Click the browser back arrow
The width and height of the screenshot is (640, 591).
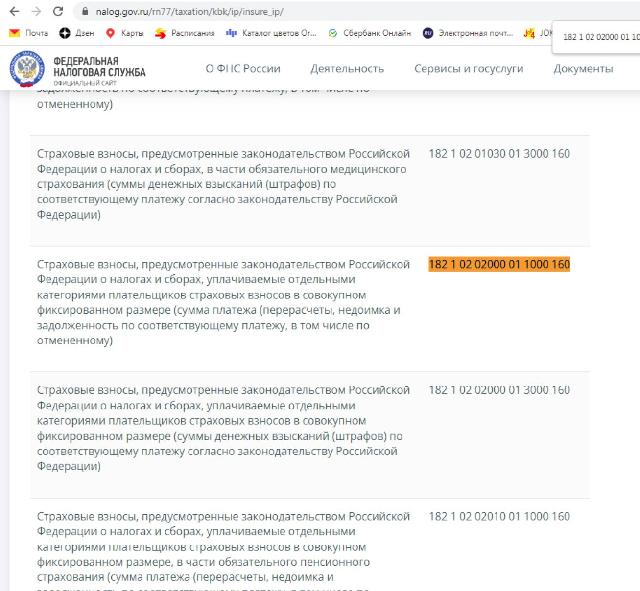pos(14,11)
